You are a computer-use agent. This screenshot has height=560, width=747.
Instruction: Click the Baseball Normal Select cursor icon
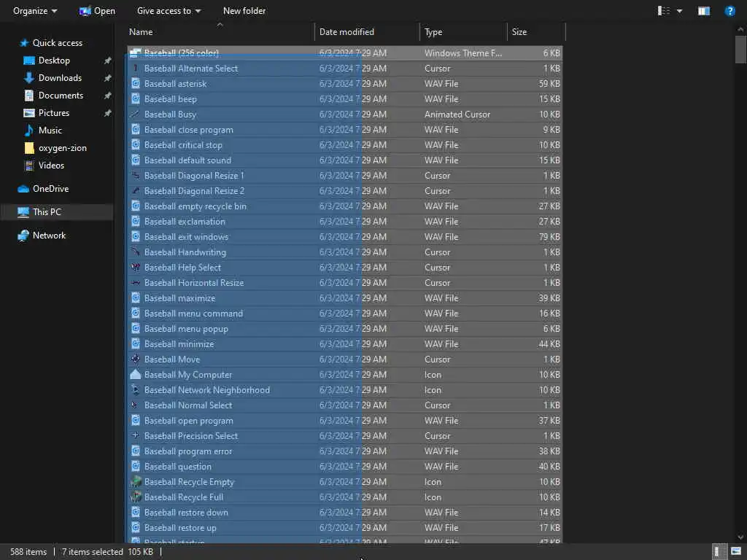[135, 405]
